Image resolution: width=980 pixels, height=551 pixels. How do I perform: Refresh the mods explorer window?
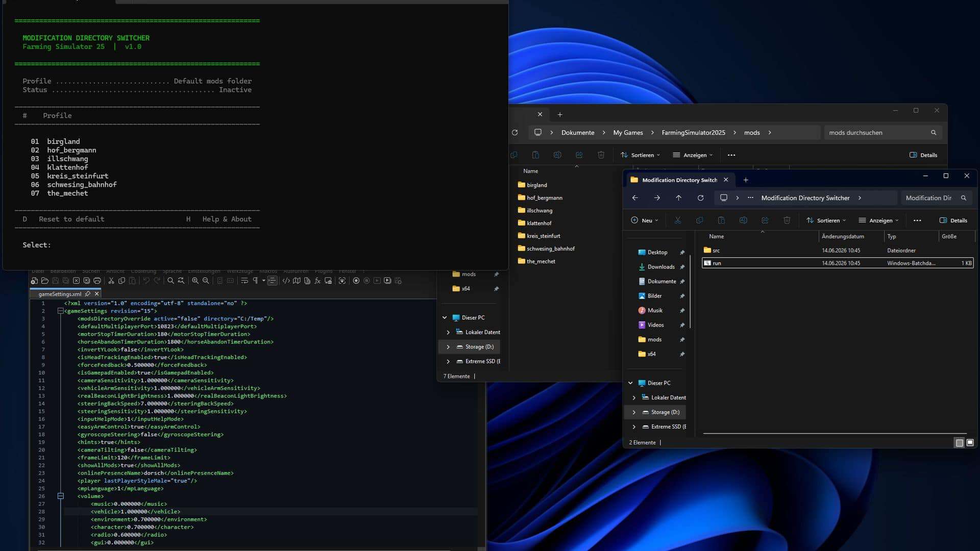tap(514, 133)
